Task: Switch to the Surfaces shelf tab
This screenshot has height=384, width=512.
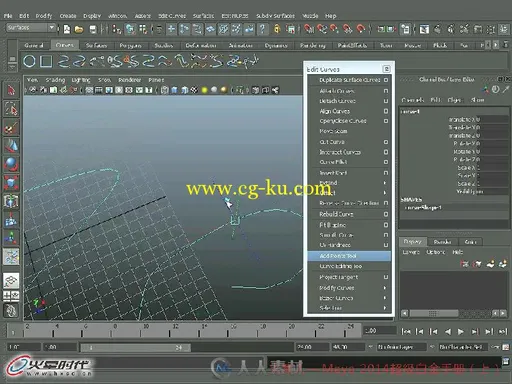Action: 96,45
